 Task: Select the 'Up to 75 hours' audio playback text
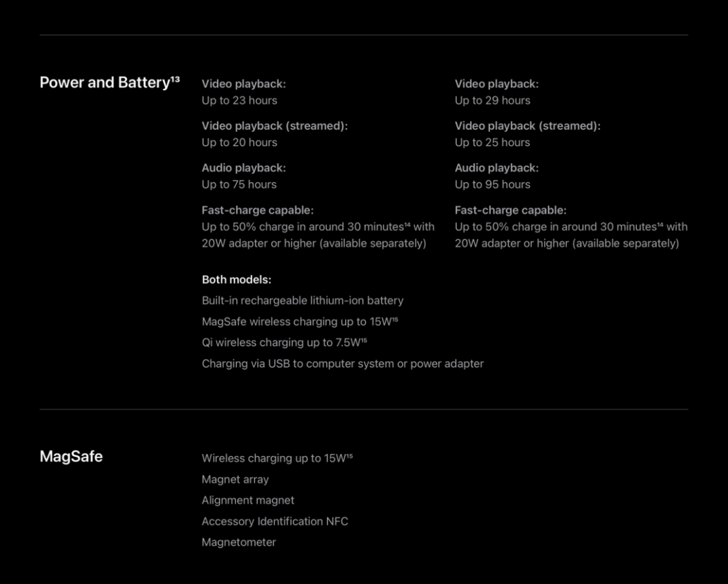(x=239, y=185)
